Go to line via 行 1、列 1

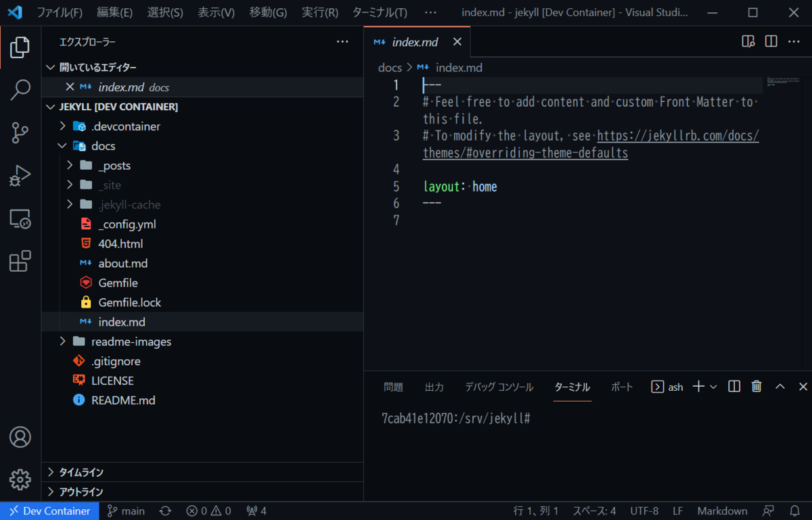[536, 511]
